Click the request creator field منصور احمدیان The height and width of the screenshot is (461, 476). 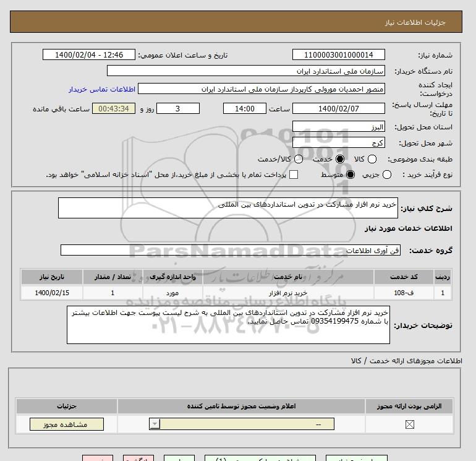pos(261,89)
